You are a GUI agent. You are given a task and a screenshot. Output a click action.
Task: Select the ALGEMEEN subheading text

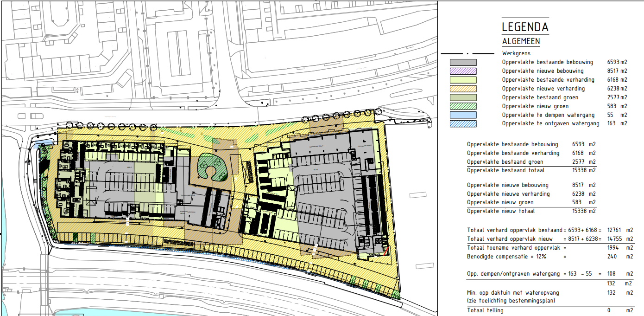click(521, 41)
